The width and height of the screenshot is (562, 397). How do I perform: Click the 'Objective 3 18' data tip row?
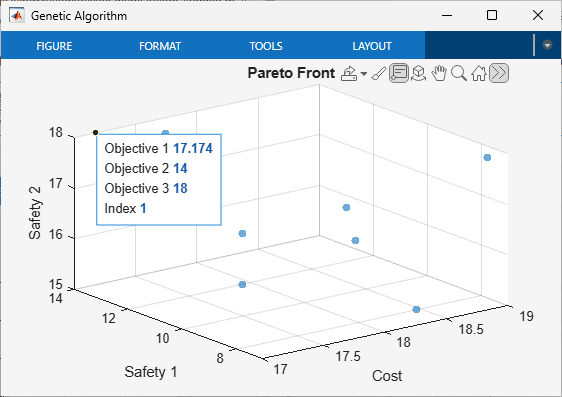coord(146,188)
